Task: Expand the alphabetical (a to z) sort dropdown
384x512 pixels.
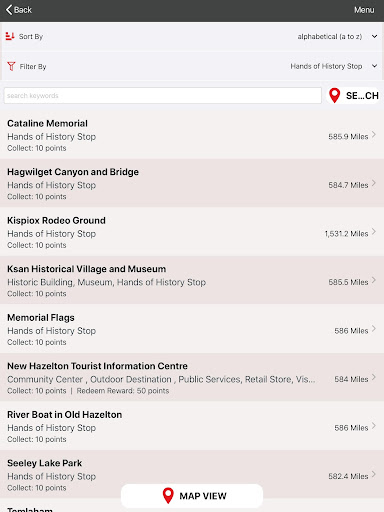Action: [x=330, y=36]
